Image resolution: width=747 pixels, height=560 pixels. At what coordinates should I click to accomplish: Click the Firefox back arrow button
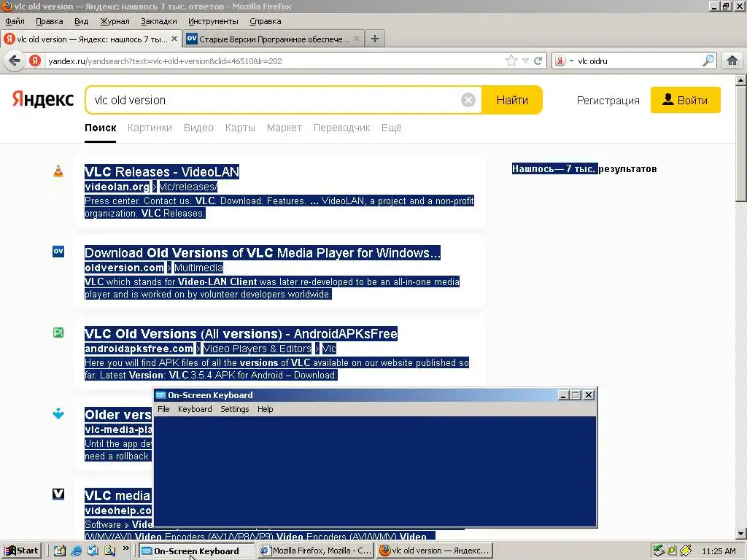[15, 61]
